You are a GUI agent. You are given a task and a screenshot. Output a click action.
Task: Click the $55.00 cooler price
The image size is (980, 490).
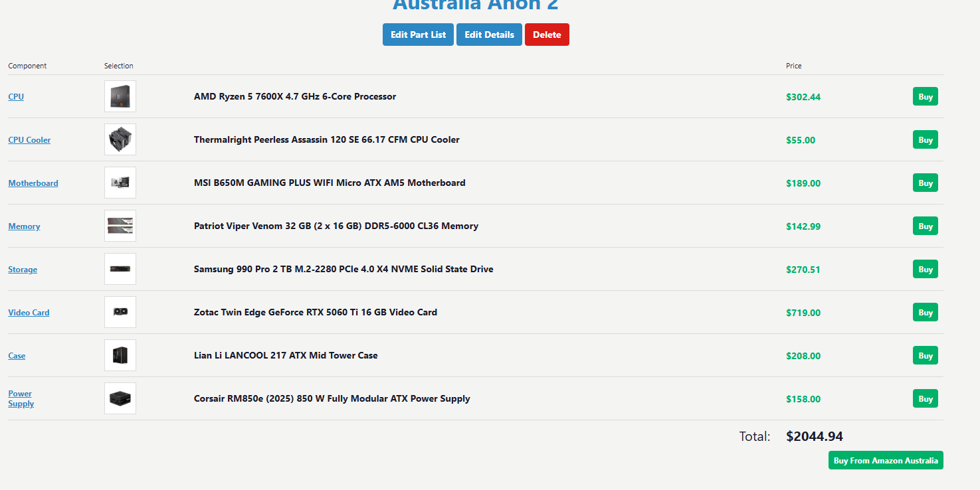(x=801, y=140)
